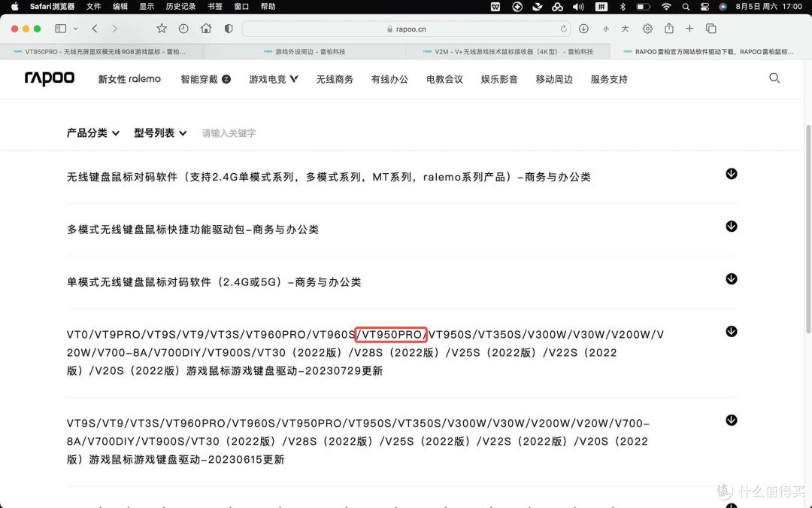Go to 移动周边 section
This screenshot has width=812, height=508.
554,79
